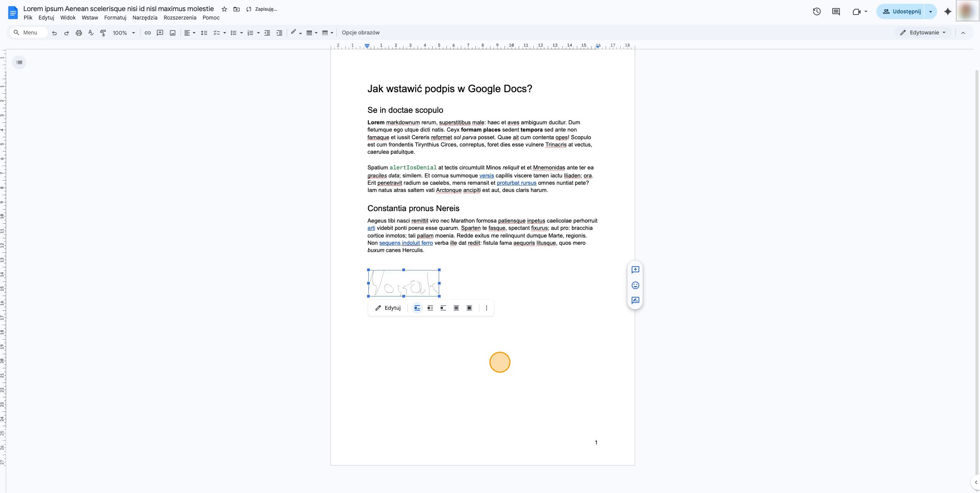980x493 pixels.
Task: Open the Wstaw menu
Action: pos(90,18)
